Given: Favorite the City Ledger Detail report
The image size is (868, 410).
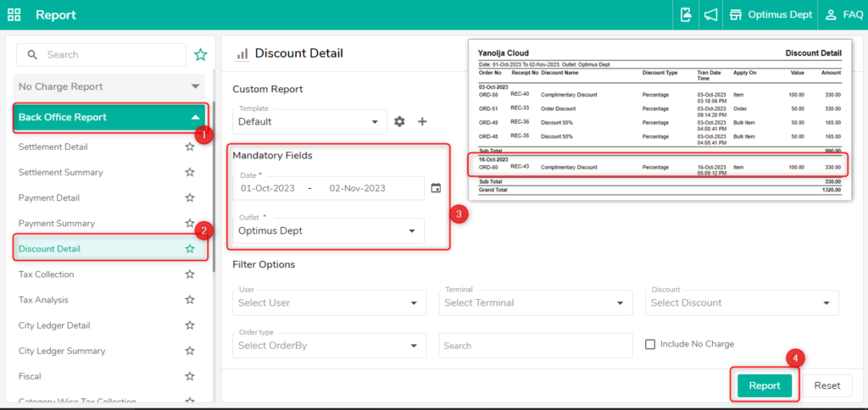Looking at the screenshot, I should (x=190, y=324).
